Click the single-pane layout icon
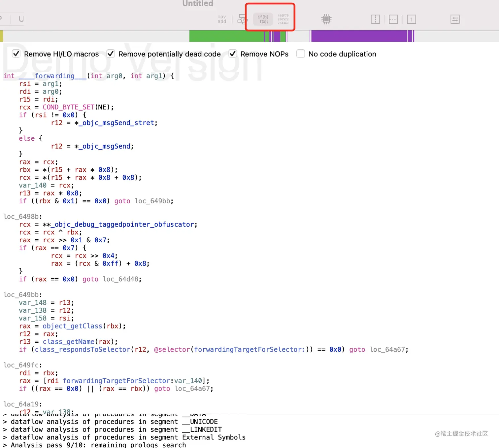 coord(411,19)
